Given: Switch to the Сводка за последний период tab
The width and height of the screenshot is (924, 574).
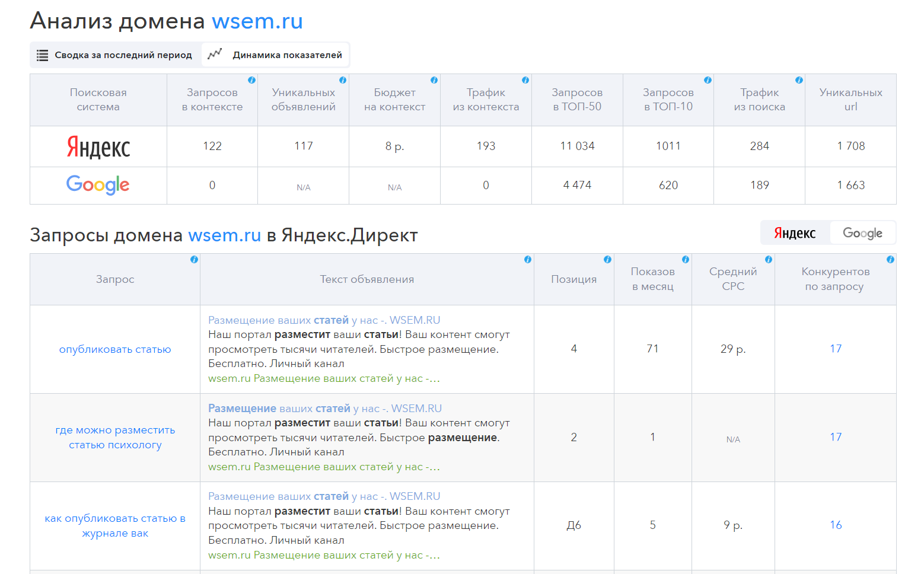Looking at the screenshot, I should [115, 55].
